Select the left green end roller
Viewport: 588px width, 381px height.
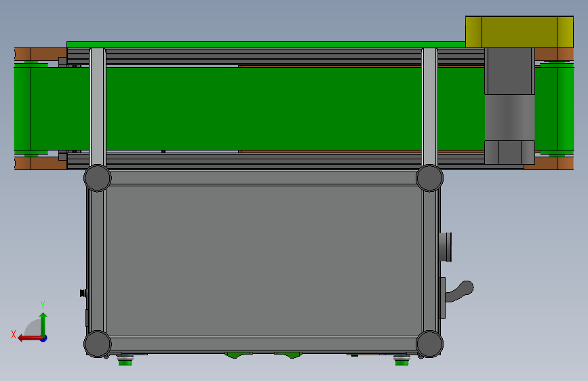point(22,108)
